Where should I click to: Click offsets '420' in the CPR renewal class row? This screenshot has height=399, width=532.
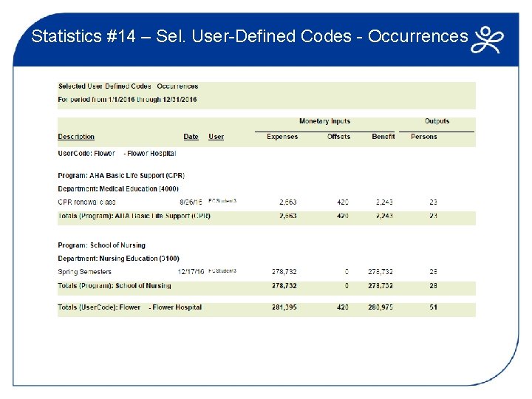pyautogui.click(x=343, y=202)
